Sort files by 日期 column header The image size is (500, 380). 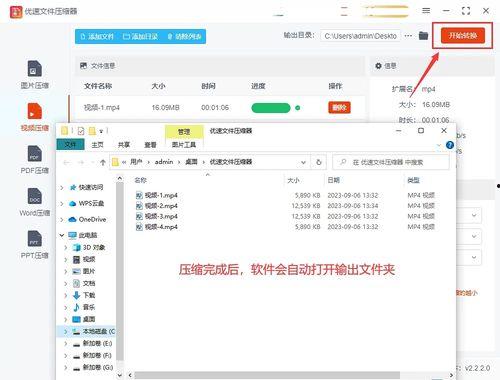coord(333,180)
